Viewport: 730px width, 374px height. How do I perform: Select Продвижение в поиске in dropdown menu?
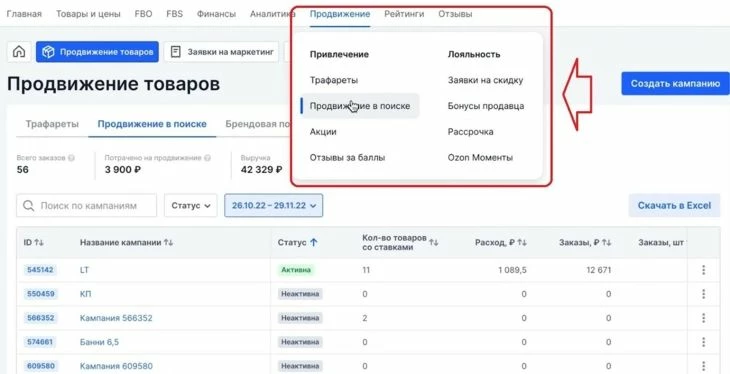(360, 106)
